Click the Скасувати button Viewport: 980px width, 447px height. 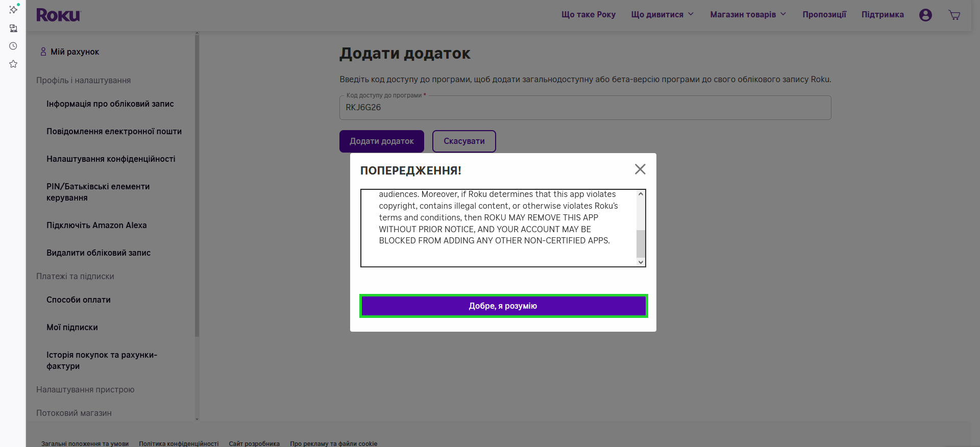click(464, 141)
